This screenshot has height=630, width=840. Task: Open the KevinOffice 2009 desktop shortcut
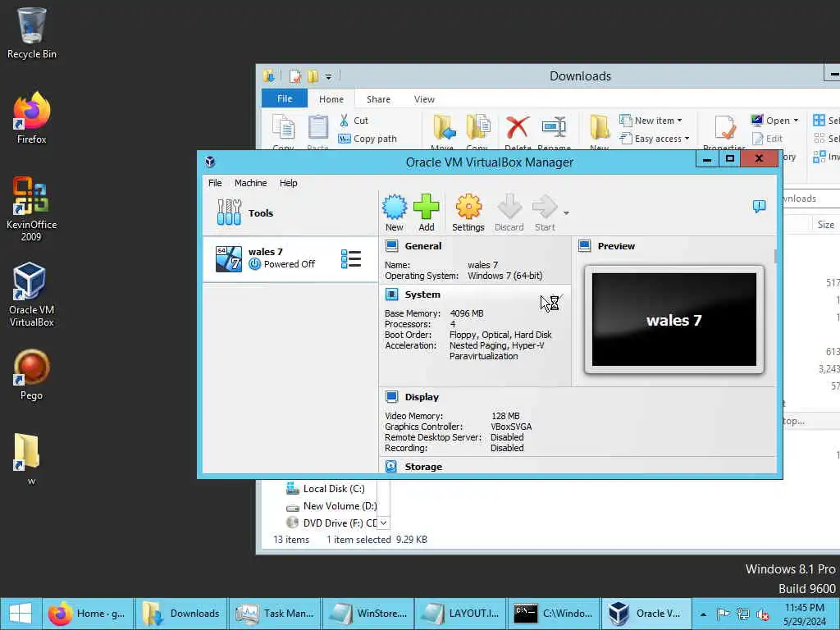pos(32,209)
